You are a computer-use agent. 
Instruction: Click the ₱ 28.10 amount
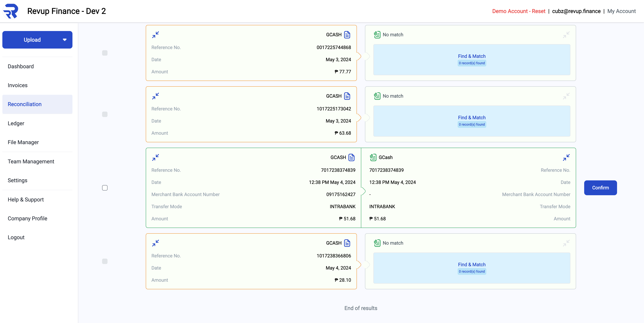pyautogui.click(x=343, y=280)
